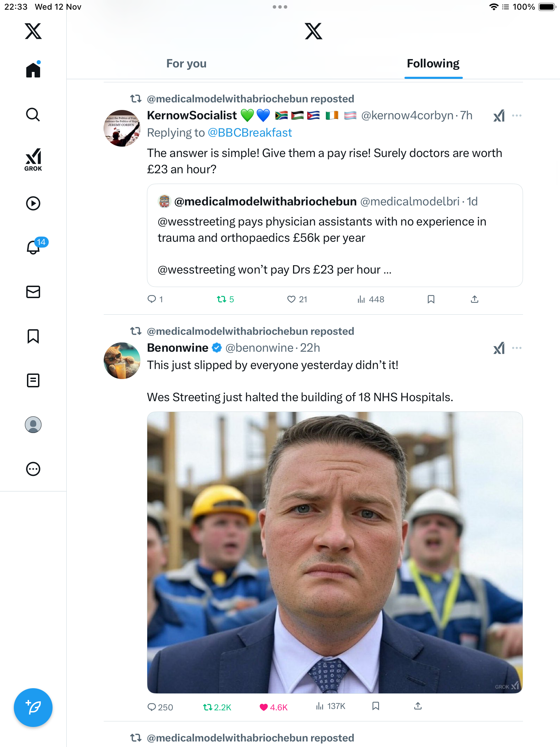Switch to the For you tab
Screen dimensions: 560x747
point(186,64)
